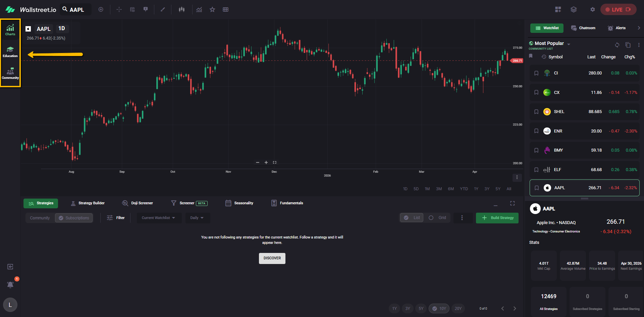
Task: Open the Education sidebar section
Action: pos(10,52)
